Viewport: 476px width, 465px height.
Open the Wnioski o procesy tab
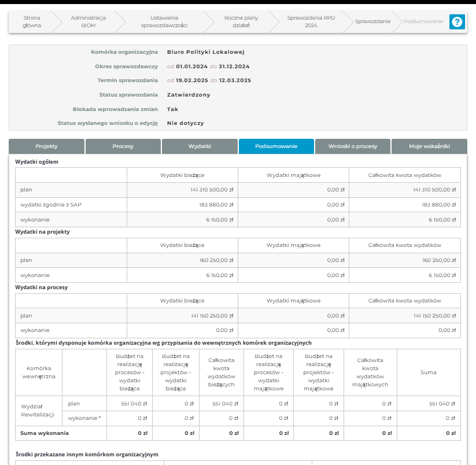click(353, 146)
